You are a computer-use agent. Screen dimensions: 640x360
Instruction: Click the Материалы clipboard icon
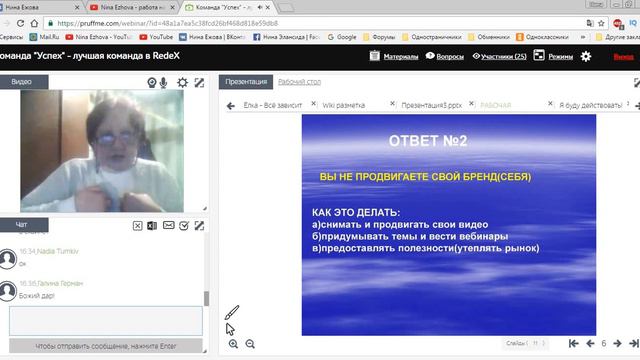click(x=375, y=56)
